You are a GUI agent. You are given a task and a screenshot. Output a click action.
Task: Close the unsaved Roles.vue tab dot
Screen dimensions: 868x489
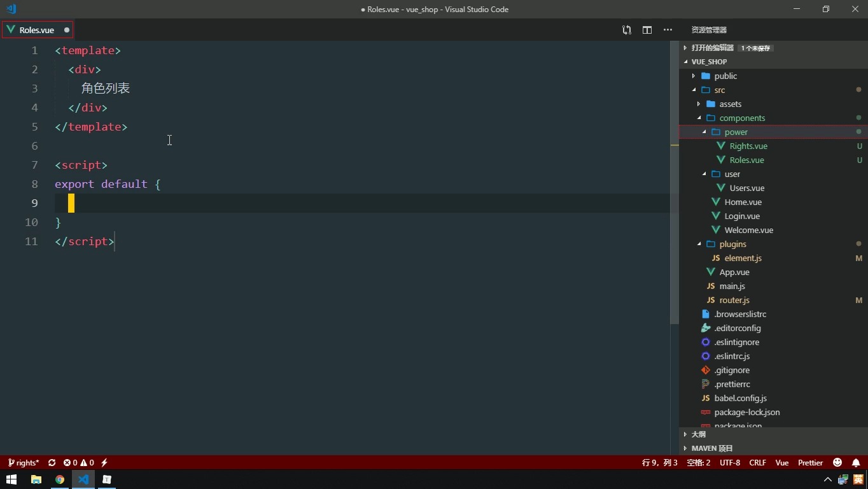click(x=66, y=30)
